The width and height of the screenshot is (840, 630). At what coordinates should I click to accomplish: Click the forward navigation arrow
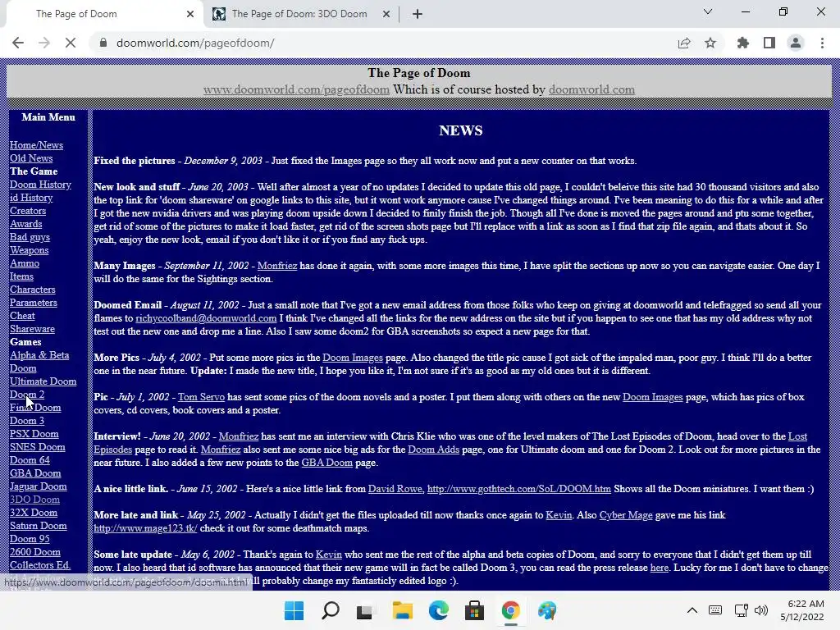pos(44,43)
